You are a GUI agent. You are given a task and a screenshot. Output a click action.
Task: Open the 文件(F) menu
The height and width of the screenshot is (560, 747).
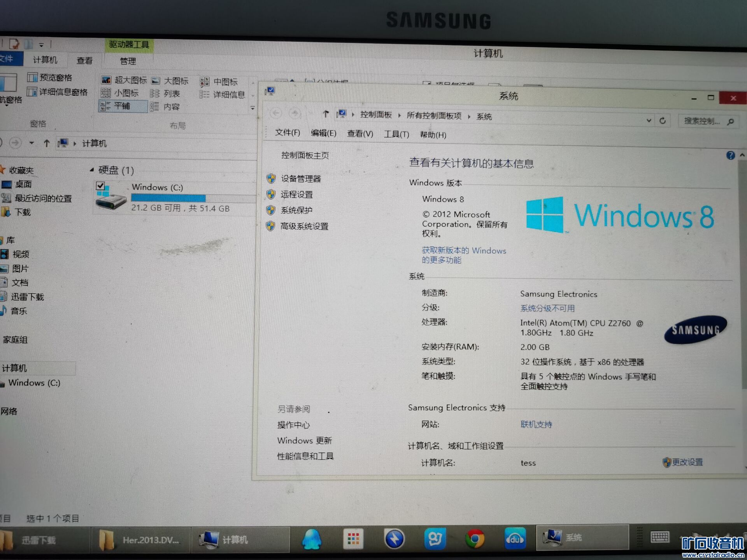pyautogui.click(x=288, y=132)
